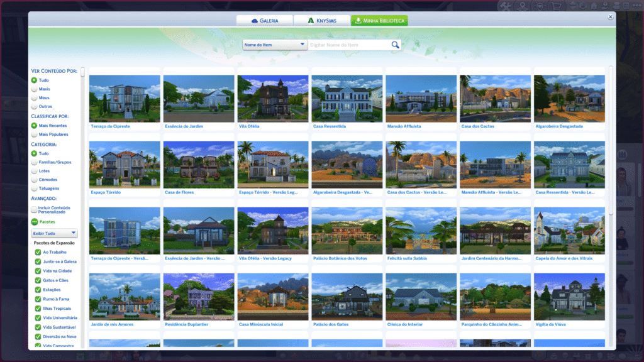Click the Vila Ofélia - Versão Legacy title
This screenshot has width=644, height=362.
tap(265, 258)
